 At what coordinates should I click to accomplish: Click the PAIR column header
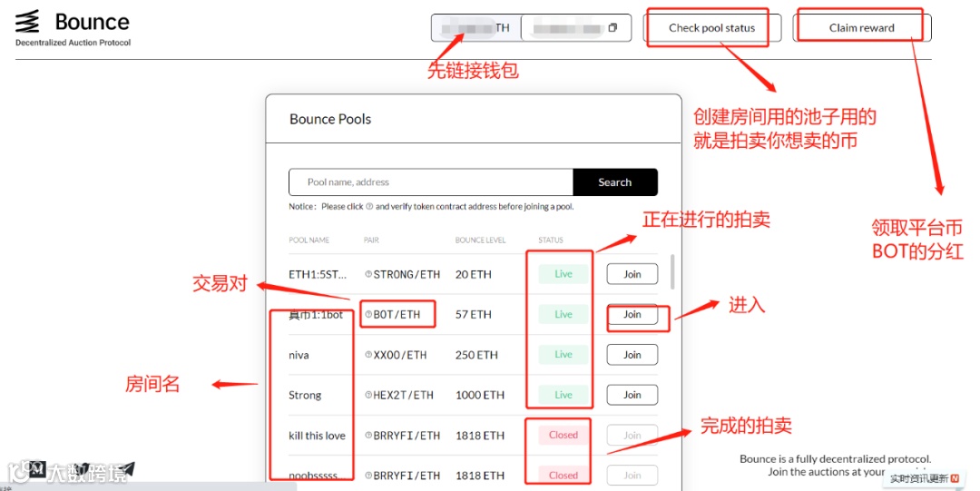(x=371, y=241)
